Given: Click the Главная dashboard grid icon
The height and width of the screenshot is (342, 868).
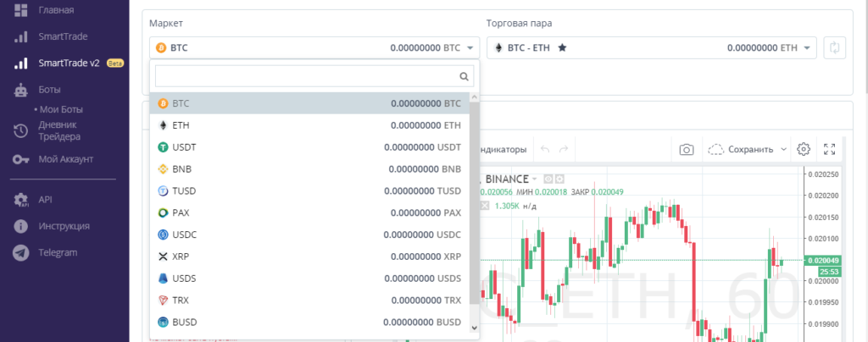Looking at the screenshot, I should (x=21, y=10).
